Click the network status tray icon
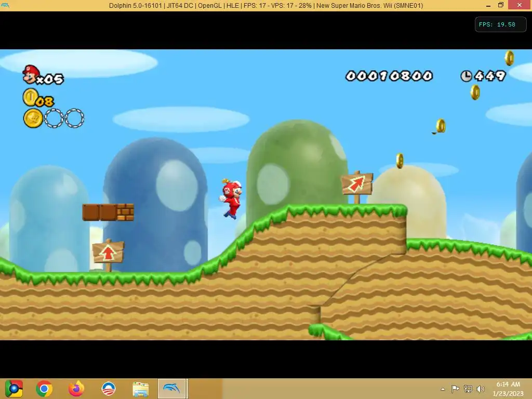 click(468, 389)
